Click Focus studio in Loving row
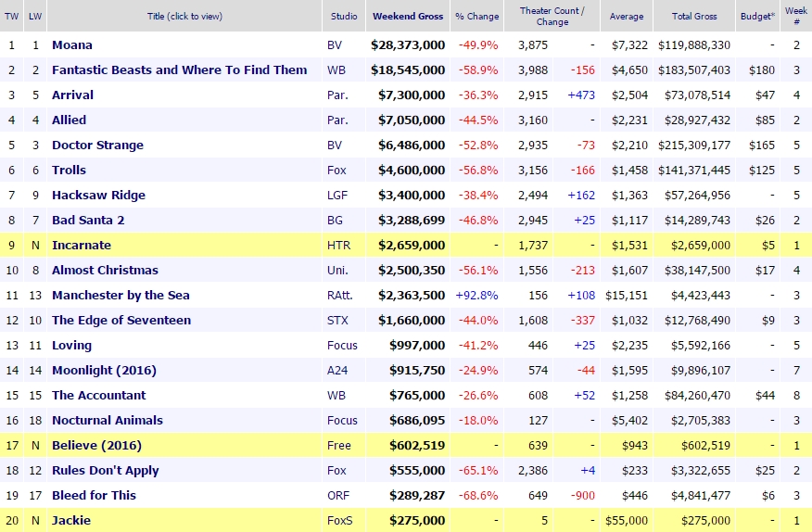 [342, 345]
